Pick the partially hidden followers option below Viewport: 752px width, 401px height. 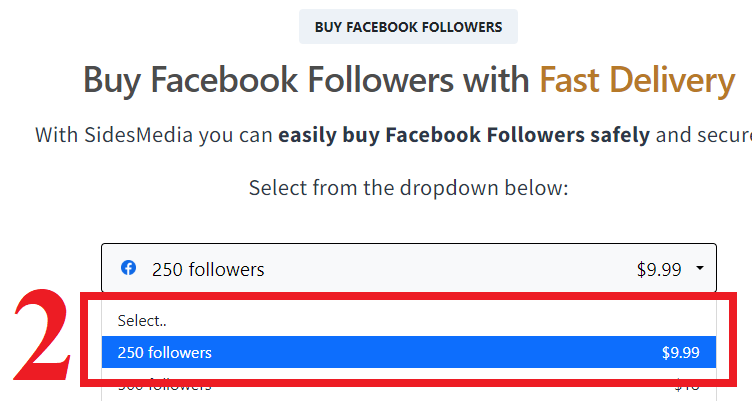coord(165,386)
